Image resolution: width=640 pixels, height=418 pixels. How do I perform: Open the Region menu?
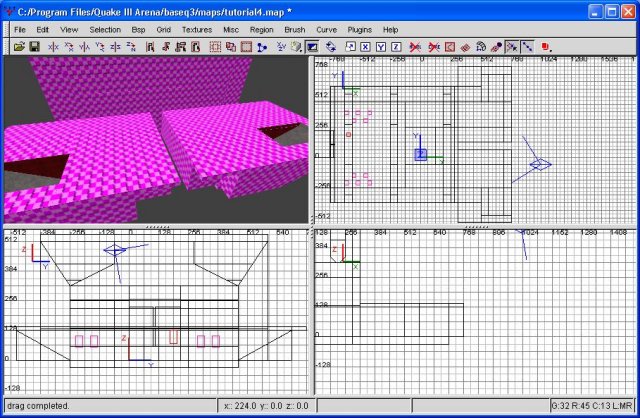pos(262,30)
